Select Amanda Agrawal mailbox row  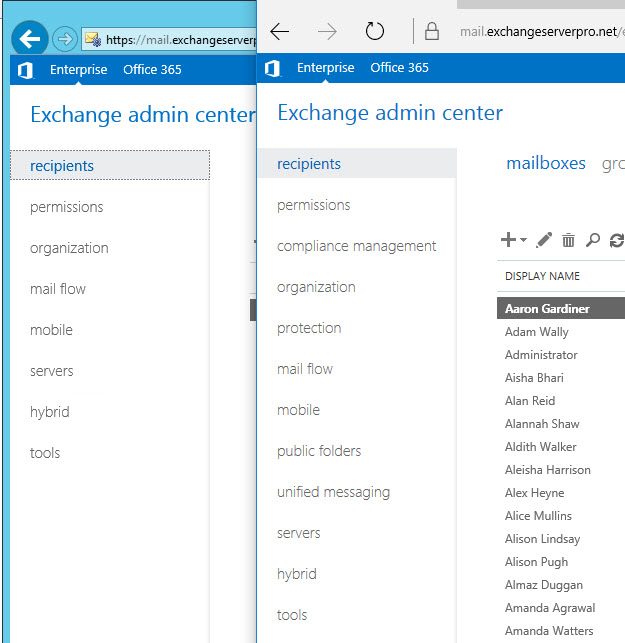click(561, 607)
